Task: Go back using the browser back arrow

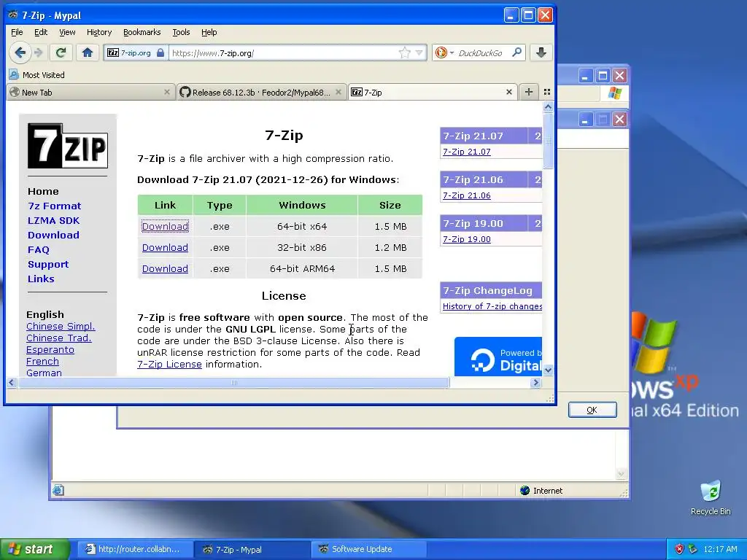Action: coord(20,52)
